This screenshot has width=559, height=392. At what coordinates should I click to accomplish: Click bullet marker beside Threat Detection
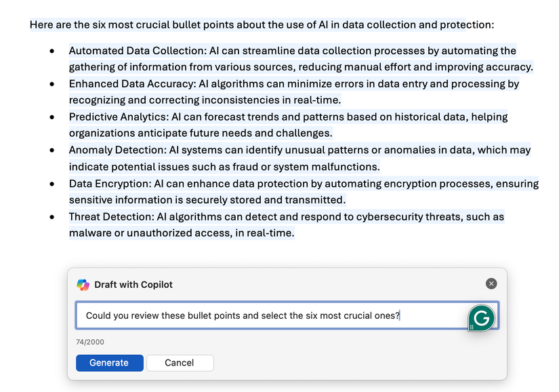pyautogui.click(x=52, y=217)
